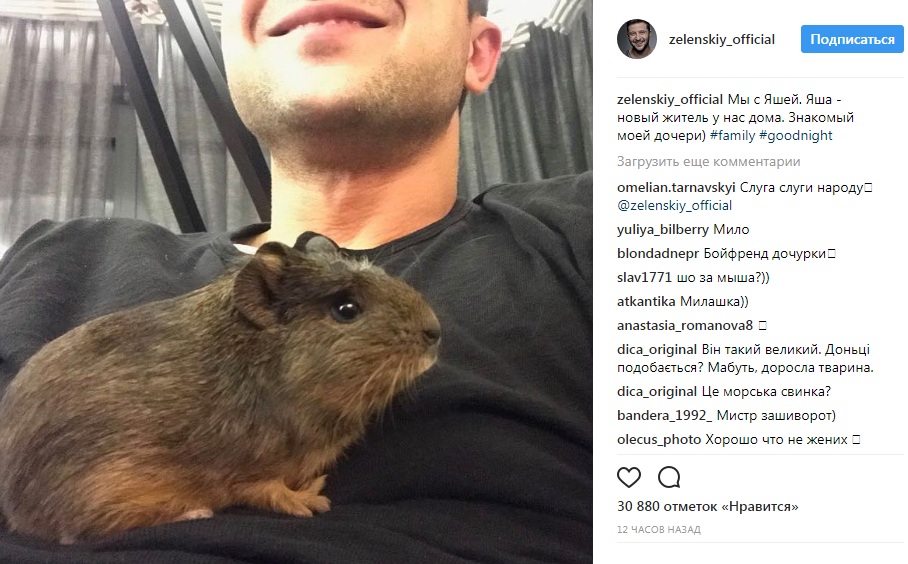Open zelenskiy_official profile avatar
The width and height of the screenshot is (908, 564).
637,39
